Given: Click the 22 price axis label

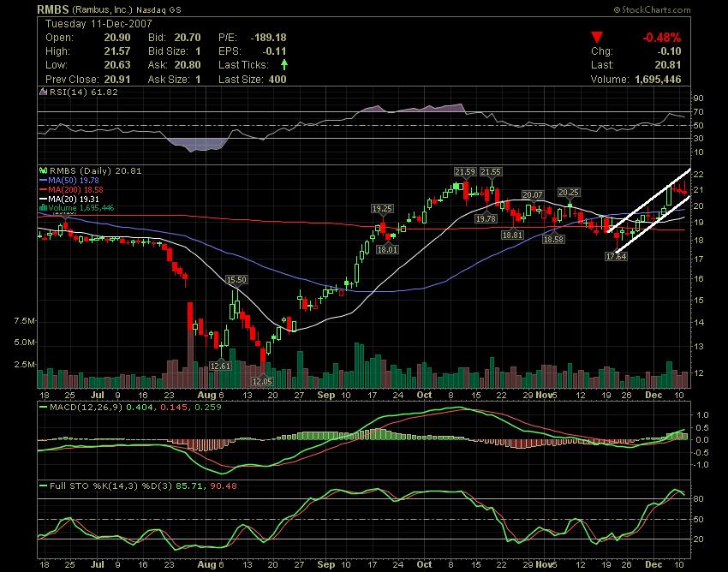Looking at the screenshot, I should pos(698,175).
